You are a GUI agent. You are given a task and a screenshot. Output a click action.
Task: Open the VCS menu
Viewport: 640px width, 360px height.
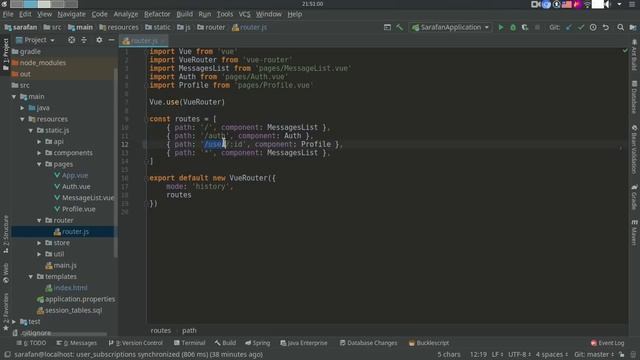244,14
